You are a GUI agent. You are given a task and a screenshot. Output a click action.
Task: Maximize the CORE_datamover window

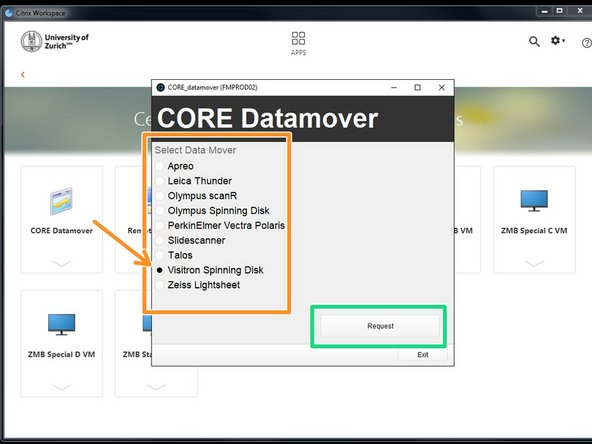[417, 88]
